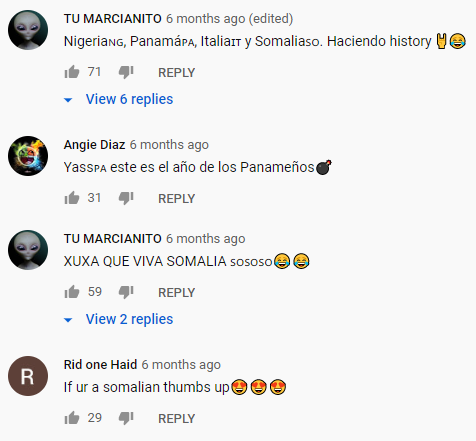The image size is (476, 441).
Task: Like Rid one Haid's somalian comment
Action: point(72,418)
